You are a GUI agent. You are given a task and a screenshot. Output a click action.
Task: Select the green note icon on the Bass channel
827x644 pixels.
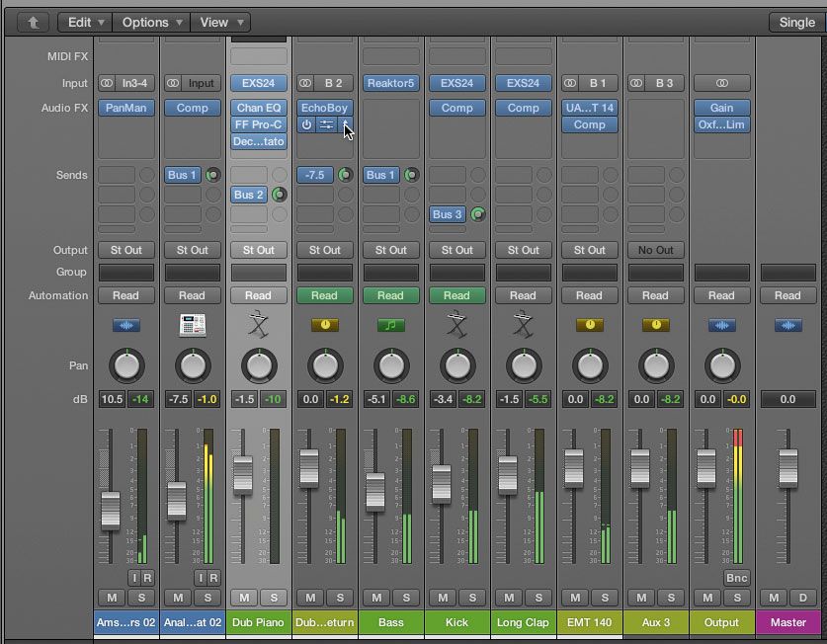point(390,323)
